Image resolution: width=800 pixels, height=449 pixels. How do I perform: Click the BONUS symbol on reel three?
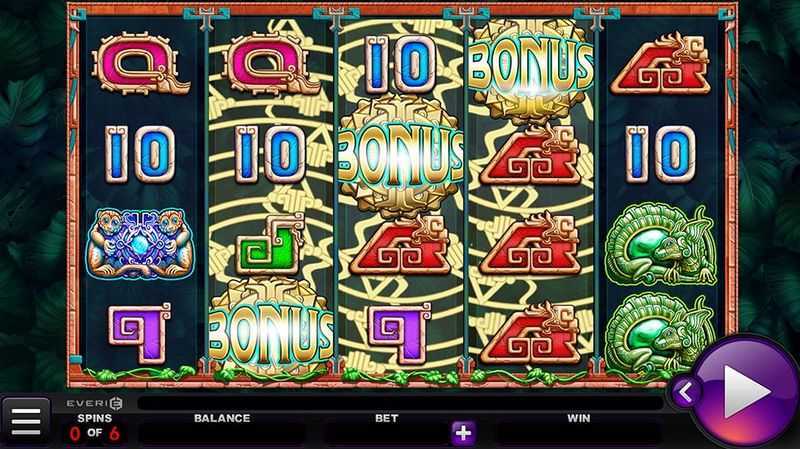click(x=401, y=156)
